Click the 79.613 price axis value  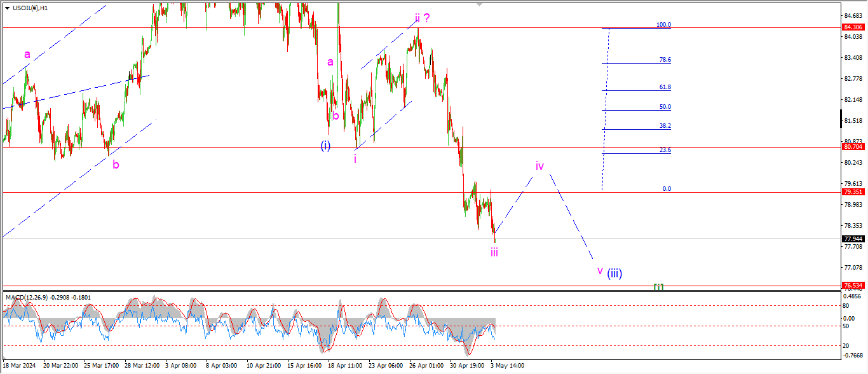pyautogui.click(x=854, y=183)
